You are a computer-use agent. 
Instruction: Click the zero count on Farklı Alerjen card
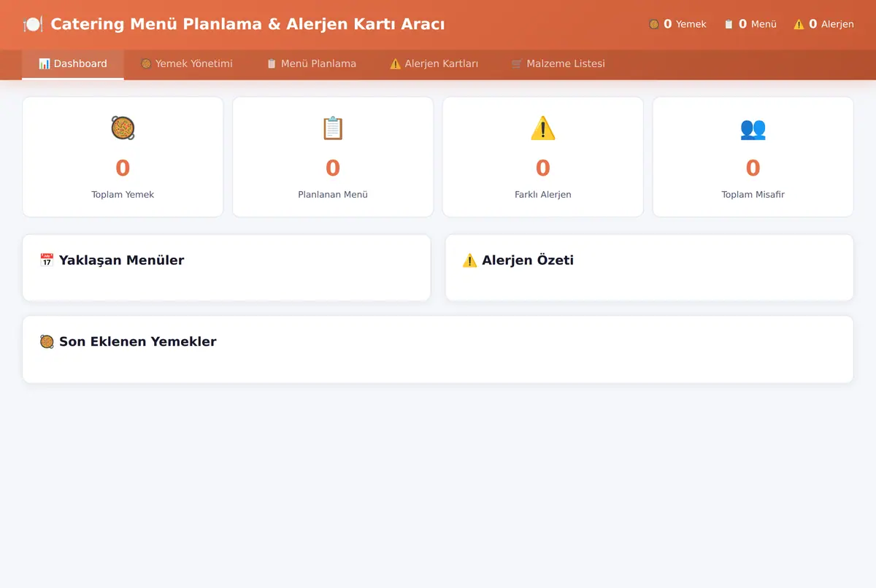tap(543, 168)
